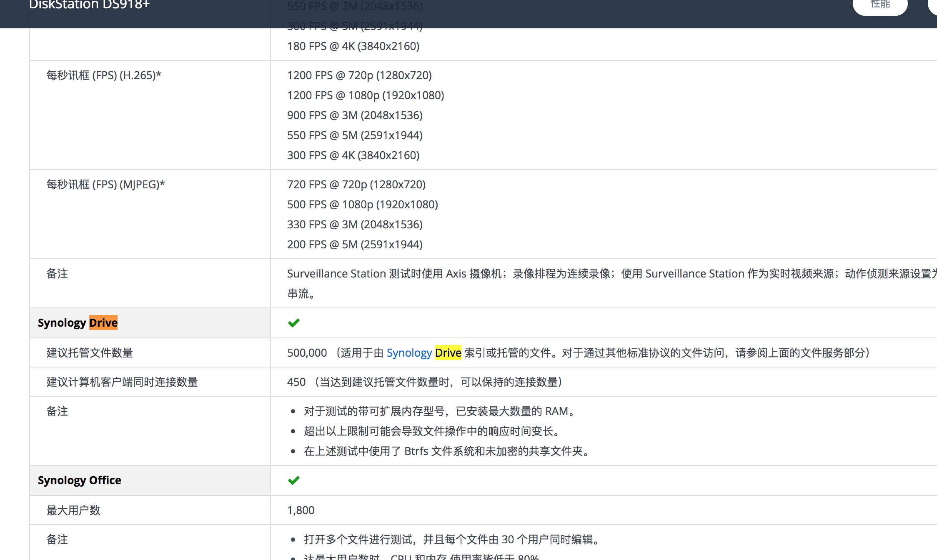Click the 最大用户数 row label
This screenshot has height=560, width=937.
coord(73,510)
